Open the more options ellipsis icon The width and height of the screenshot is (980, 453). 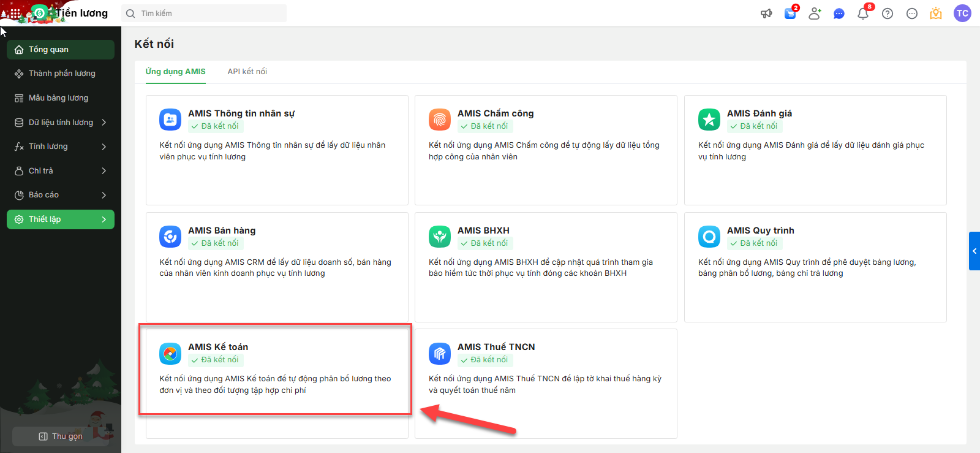912,13
